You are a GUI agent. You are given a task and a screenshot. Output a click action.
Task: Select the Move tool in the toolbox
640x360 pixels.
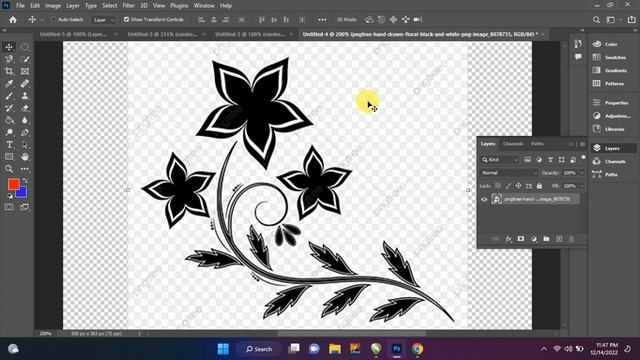coord(9,47)
